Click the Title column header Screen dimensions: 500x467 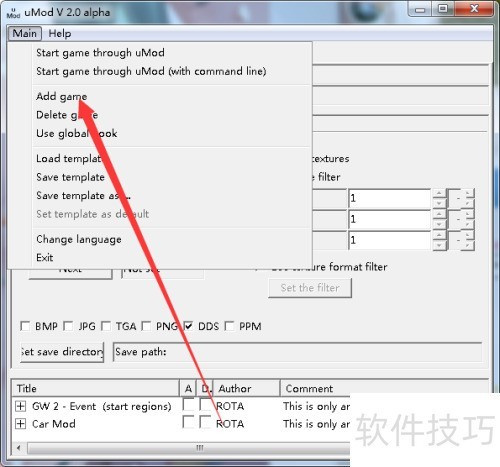click(96, 388)
